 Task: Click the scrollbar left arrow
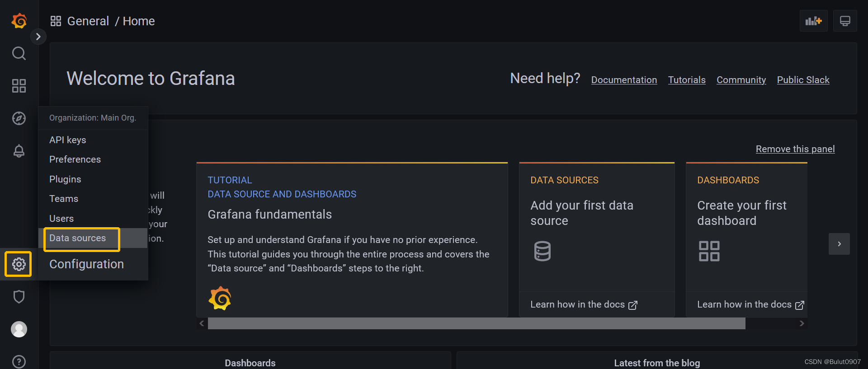tap(202, 323)
